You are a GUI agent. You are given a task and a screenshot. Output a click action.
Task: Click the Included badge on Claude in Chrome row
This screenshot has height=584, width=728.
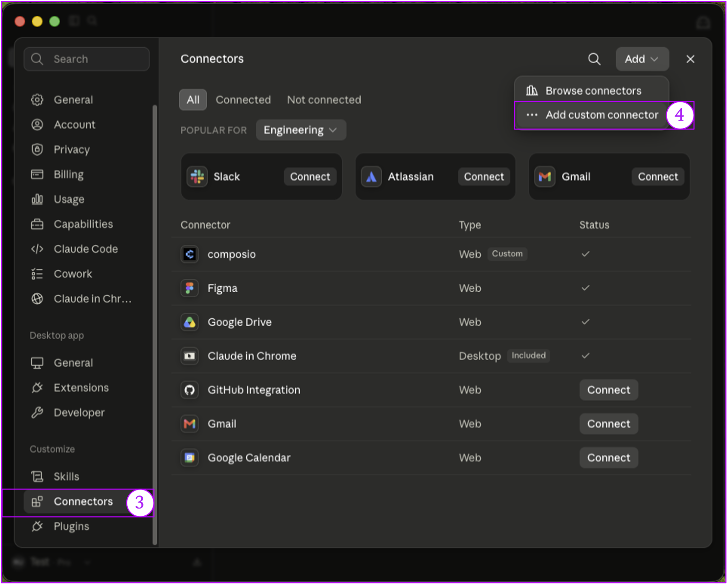point(528,355)
